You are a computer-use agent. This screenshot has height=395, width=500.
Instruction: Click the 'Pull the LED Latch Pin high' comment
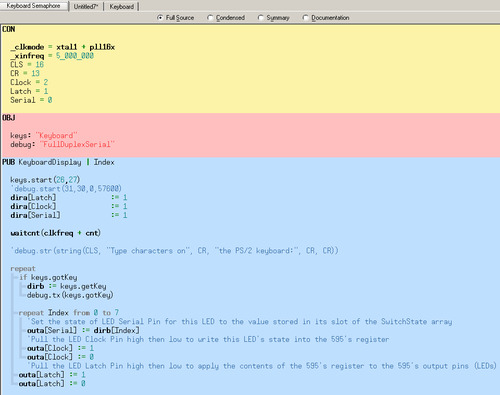coord(262,366)
